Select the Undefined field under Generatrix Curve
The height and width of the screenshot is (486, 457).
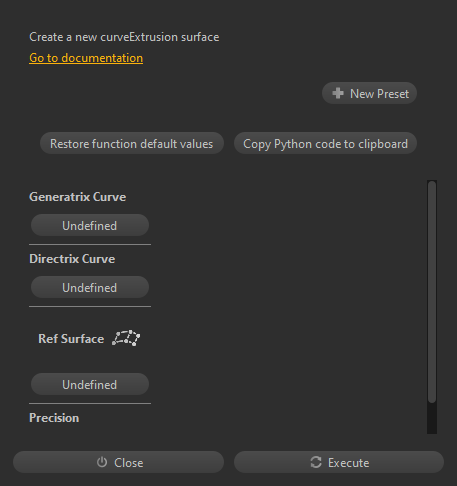[90, 226]
